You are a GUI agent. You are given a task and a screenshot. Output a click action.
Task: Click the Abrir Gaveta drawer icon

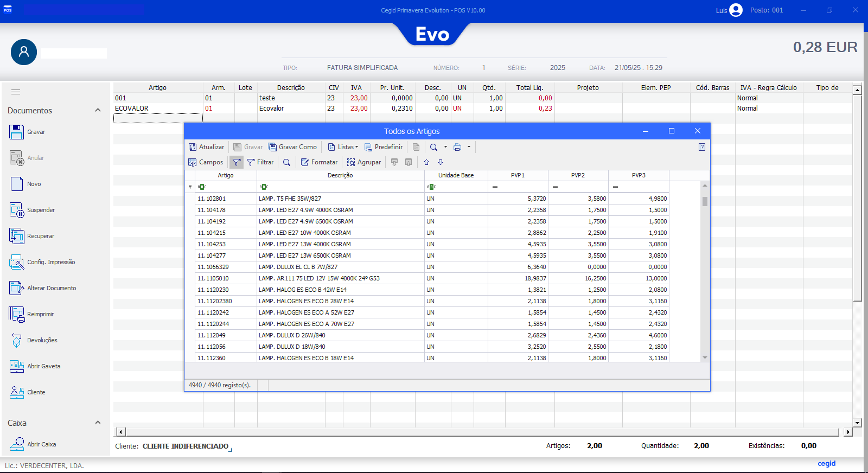tap(17, 366)
